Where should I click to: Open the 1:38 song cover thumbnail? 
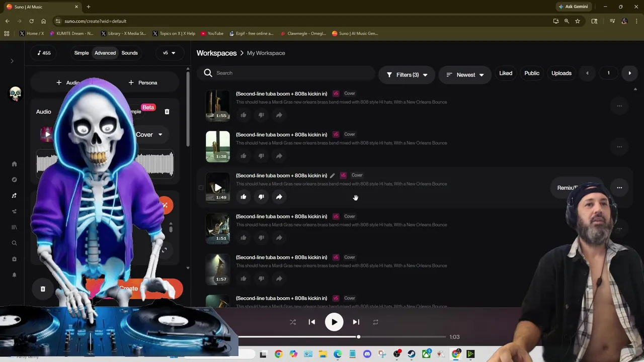tap(218, 146)
